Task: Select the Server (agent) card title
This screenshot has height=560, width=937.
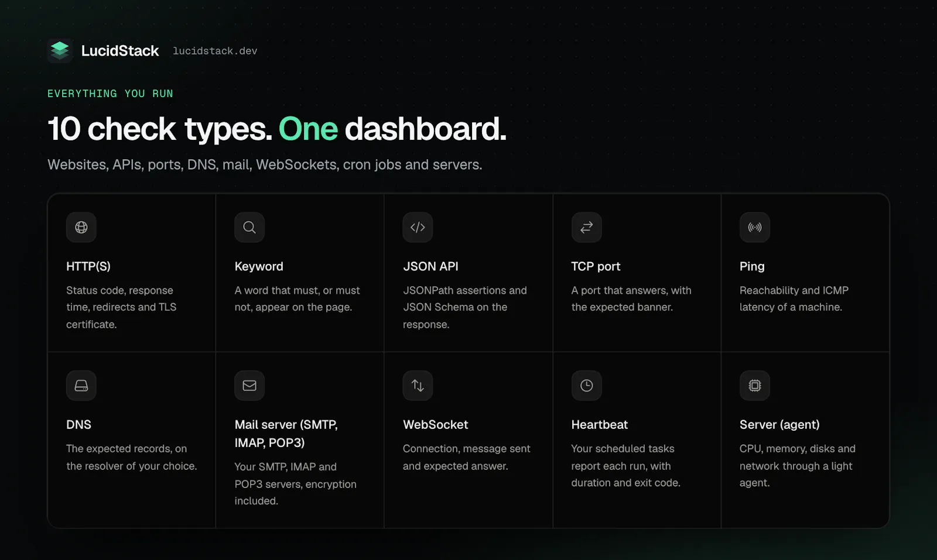Action: pyautogui.click(x=779, y=425)
